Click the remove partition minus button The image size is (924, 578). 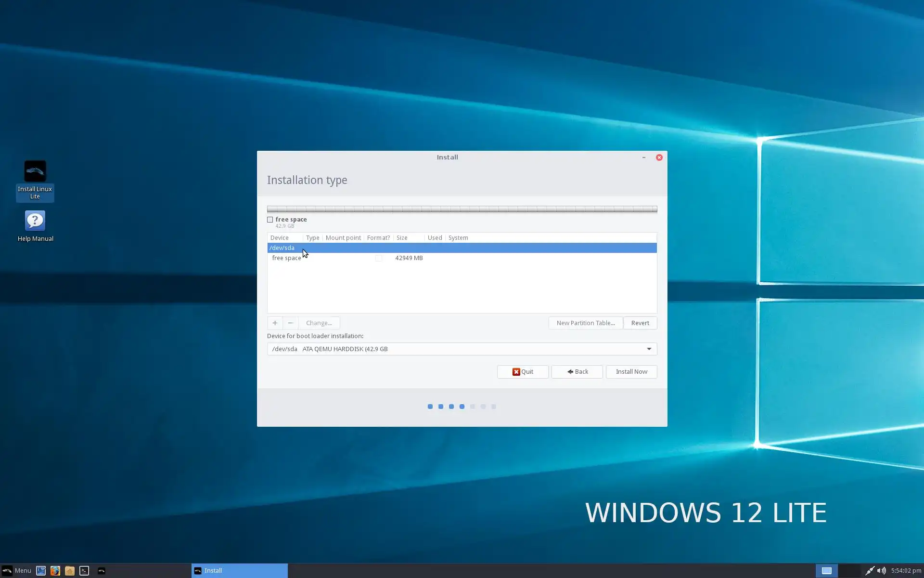tap(290, 323)
